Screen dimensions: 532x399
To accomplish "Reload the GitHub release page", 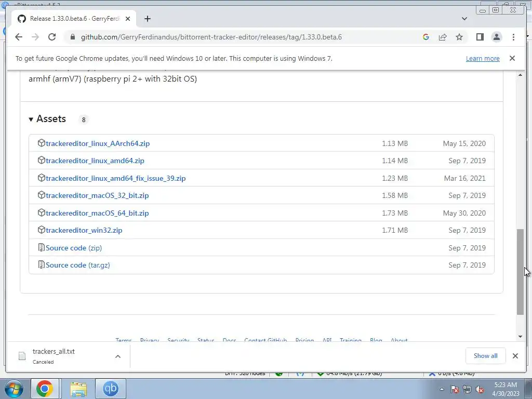I will coord(52,37).
